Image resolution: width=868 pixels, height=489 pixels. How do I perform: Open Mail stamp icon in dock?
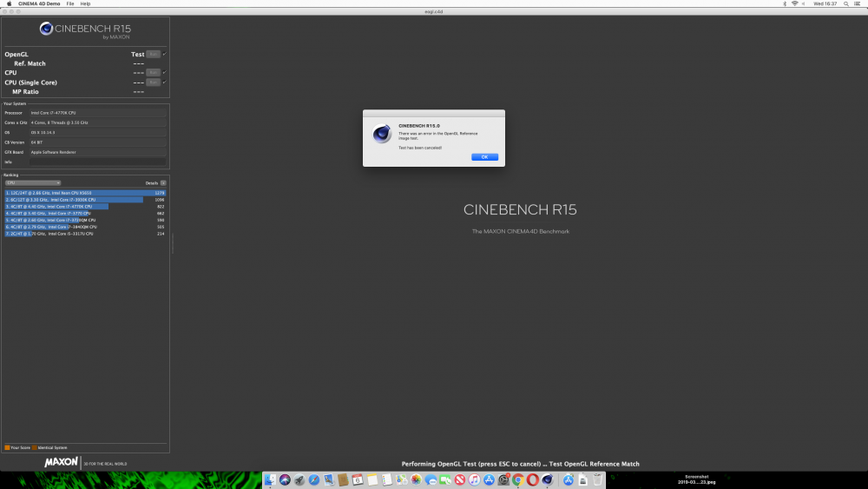click(329, 479)
